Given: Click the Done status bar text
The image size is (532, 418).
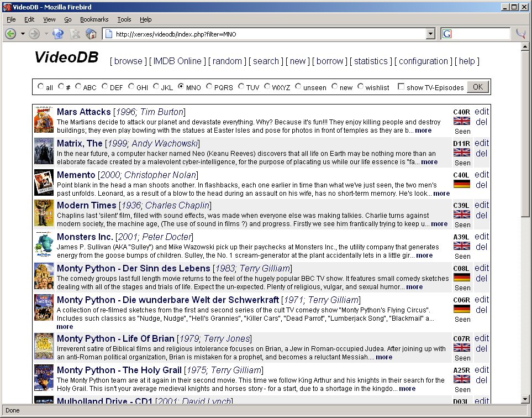Looking at the screenshot, I should coord(13,410).
